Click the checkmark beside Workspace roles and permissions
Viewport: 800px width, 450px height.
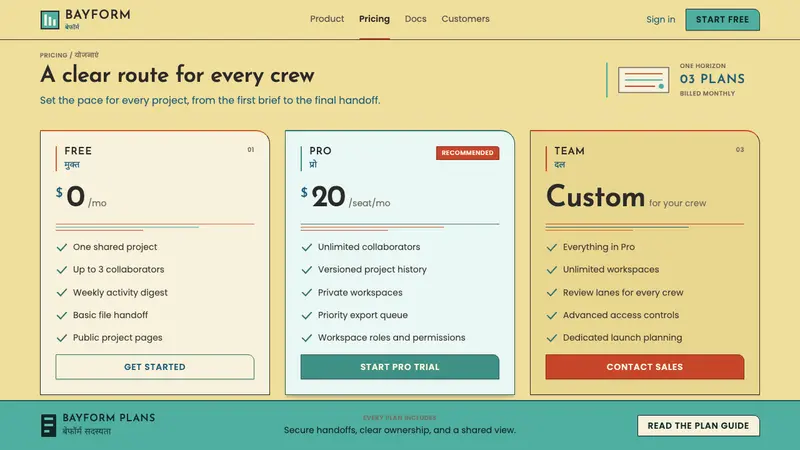coord(307,338)
